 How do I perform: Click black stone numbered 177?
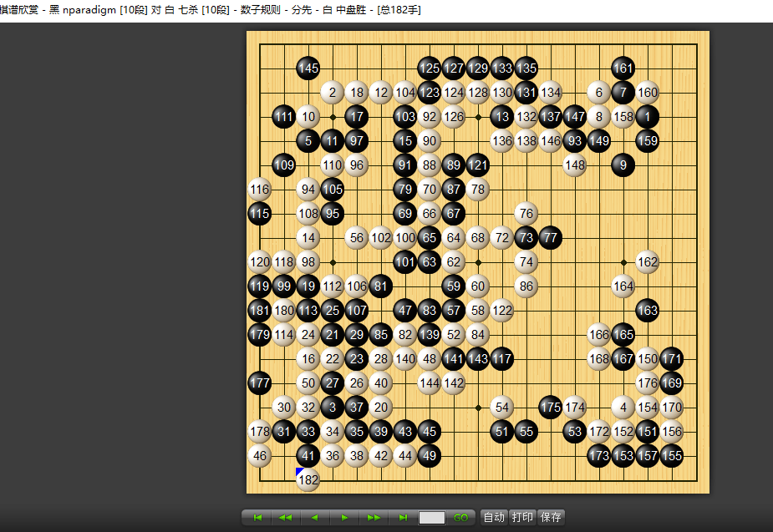tap(260, 383)
